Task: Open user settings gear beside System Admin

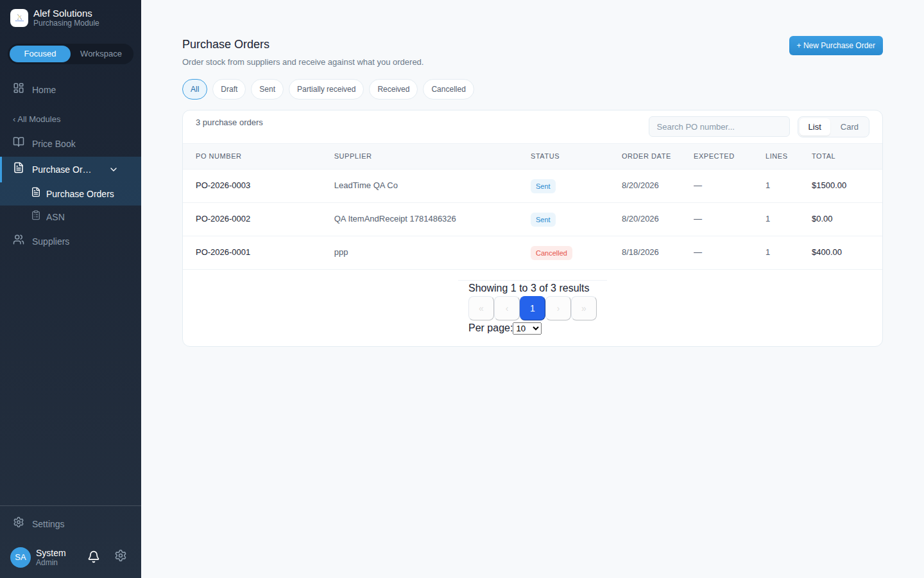Action: (x=121, y=556)
